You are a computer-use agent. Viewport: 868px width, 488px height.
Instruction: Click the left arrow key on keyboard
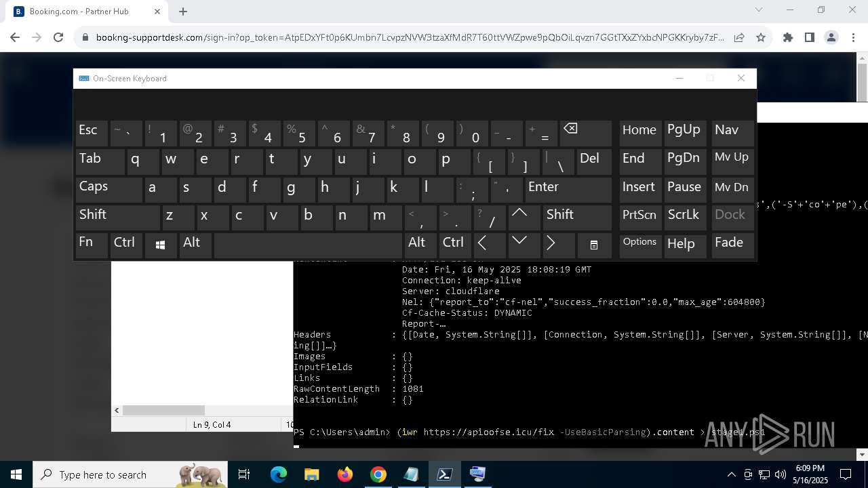tap(490, 245)
